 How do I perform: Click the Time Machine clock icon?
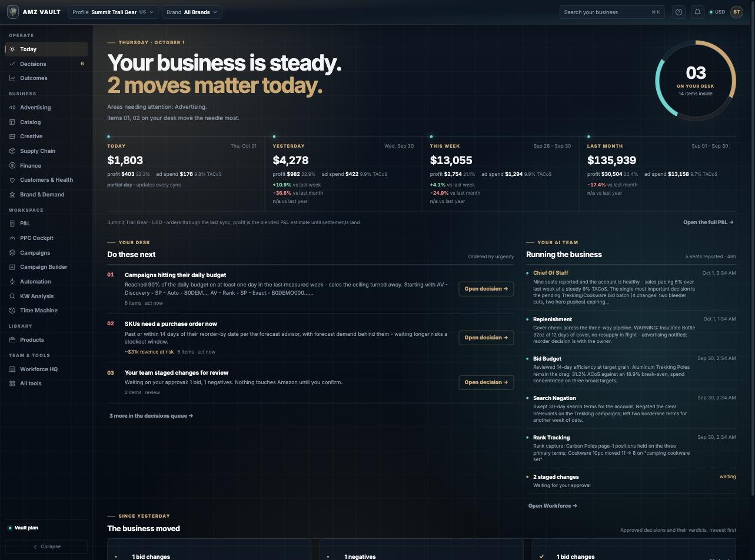pyautogui.click(x=12, y=311)
